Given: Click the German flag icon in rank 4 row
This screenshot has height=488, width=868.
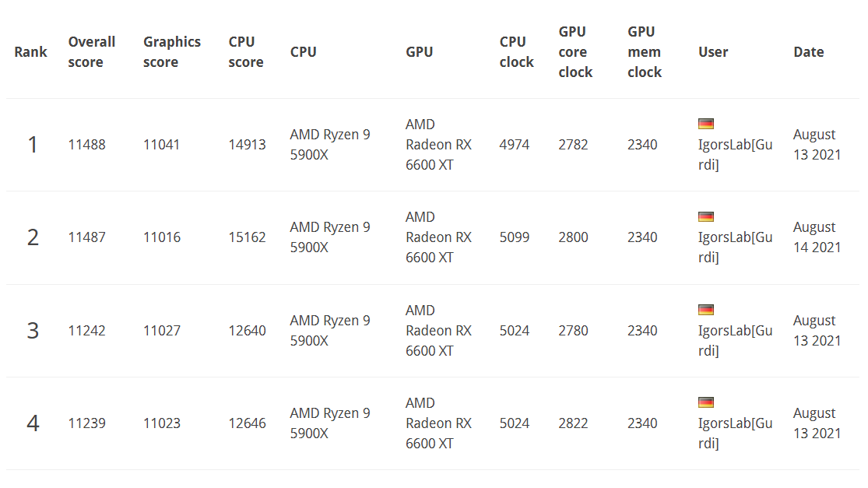Looking at the screenshot, I should pyautogui.click(x=706, y=402).
